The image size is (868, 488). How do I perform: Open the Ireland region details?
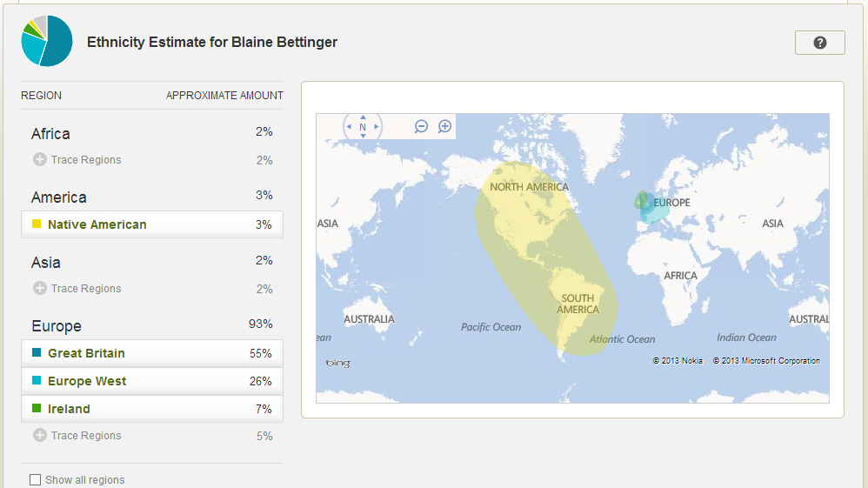(x=152, y=409)
